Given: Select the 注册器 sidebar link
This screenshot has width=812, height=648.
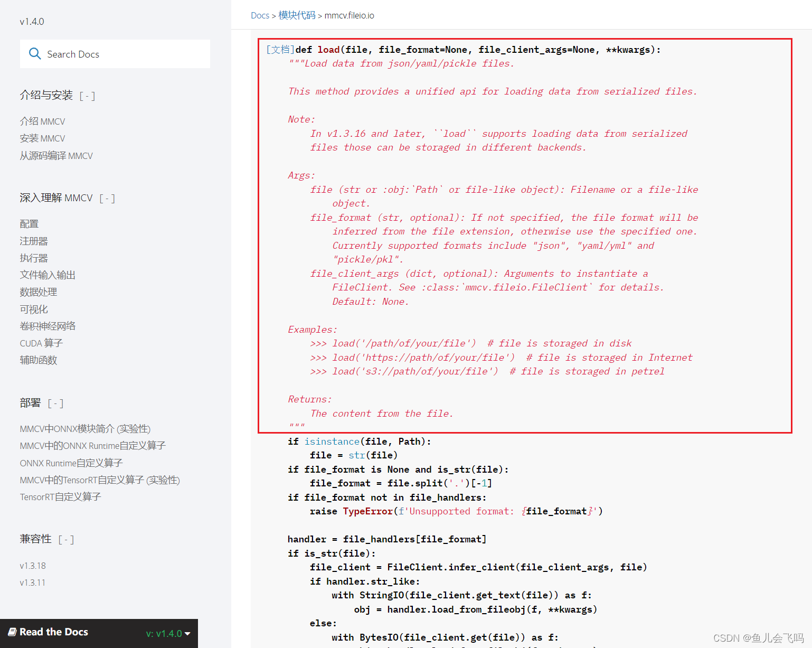Looking at the screenshot, I should pos(33,240).
